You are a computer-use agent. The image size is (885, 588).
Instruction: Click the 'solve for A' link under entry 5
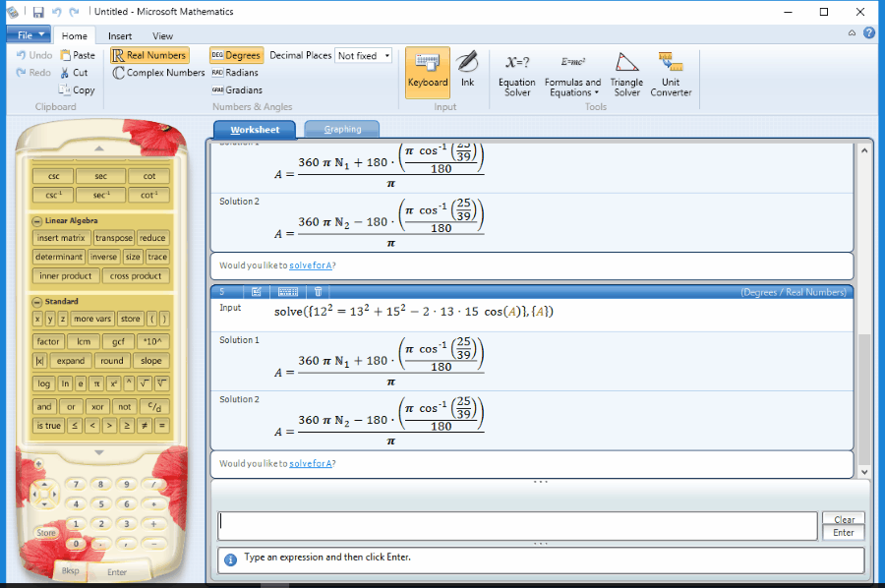tap(311, 463)
